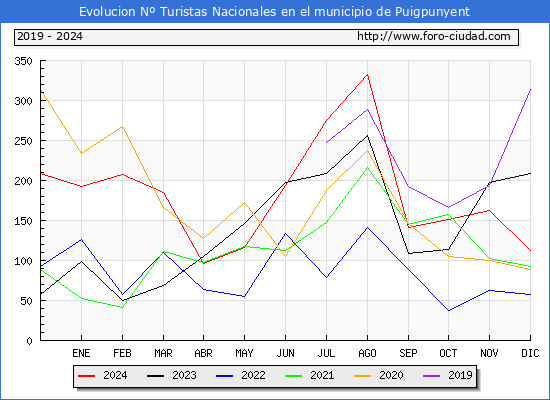Click the black 2023 line peak at AGO
The width and height of the screenshot is (550, 400).
[x=367, y=135]
